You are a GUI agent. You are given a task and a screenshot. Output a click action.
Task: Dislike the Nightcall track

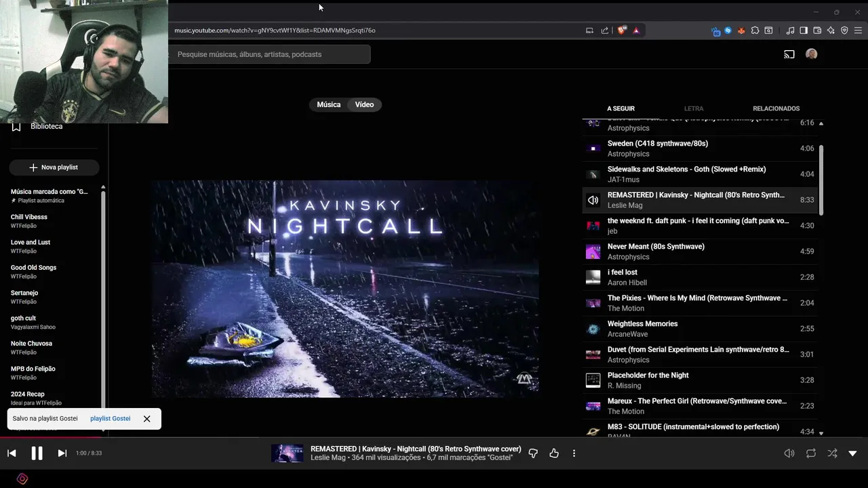click(533, 453)
